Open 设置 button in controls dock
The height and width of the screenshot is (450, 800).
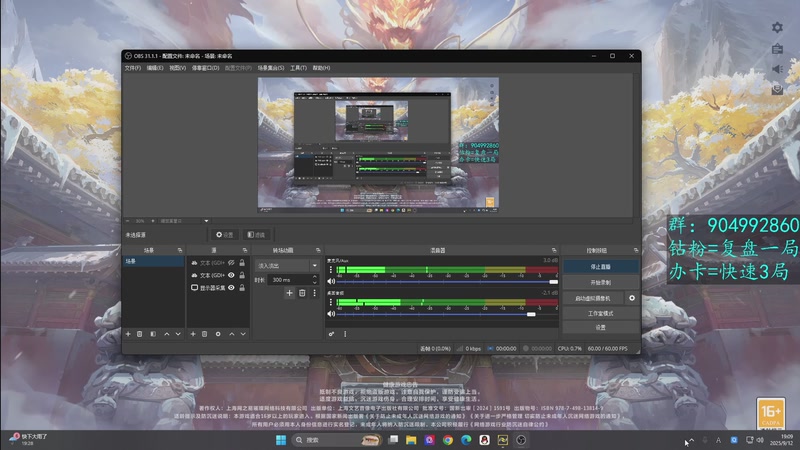pos(601,327)
